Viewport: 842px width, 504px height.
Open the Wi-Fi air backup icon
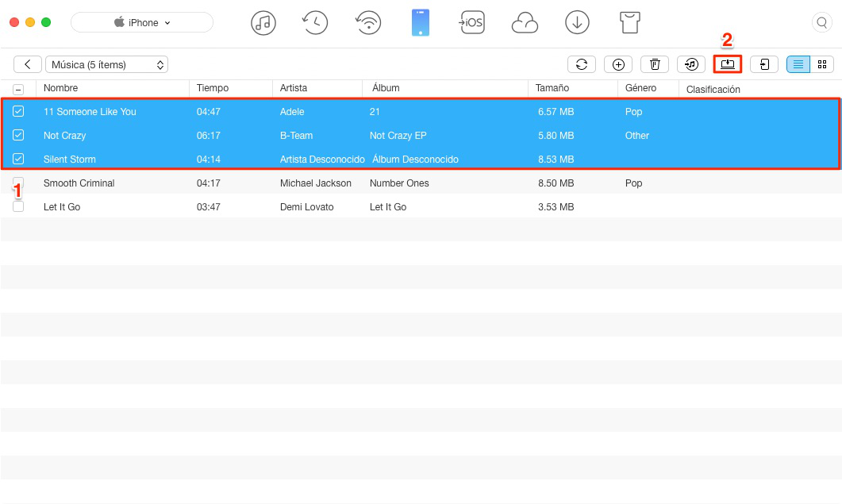pos(368,23)
